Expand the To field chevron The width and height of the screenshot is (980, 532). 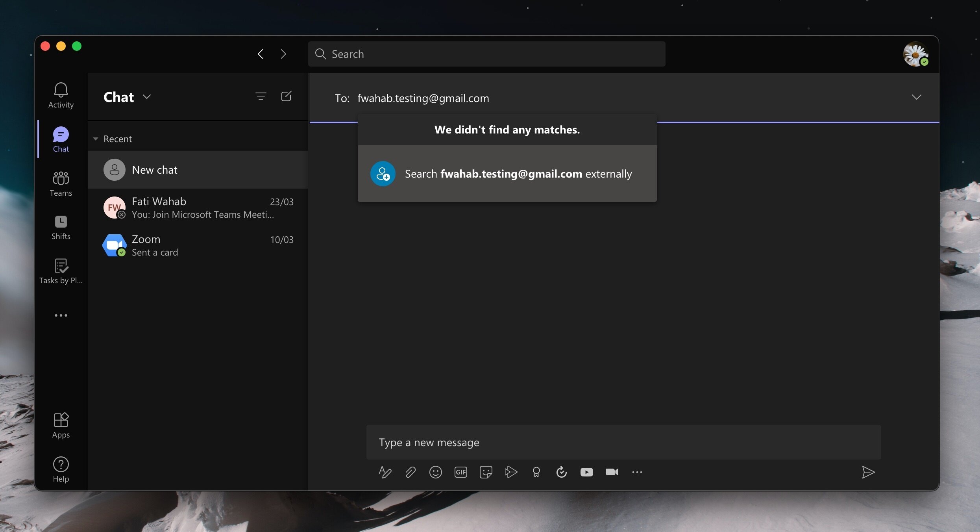coord(916,97)
